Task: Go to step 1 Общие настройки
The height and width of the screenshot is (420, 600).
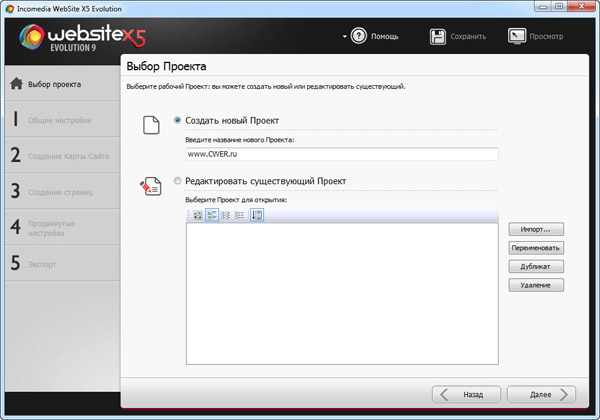Action: pos(56,121)
